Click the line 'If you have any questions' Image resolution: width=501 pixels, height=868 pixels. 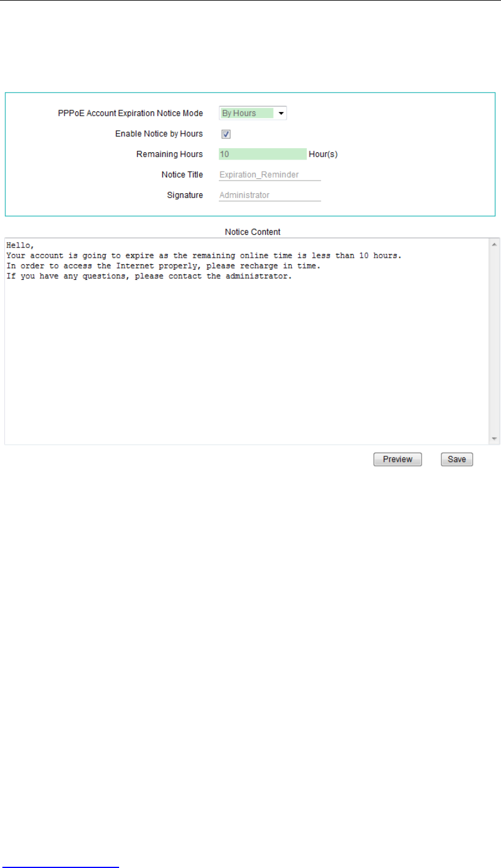(x=149, y=277)
